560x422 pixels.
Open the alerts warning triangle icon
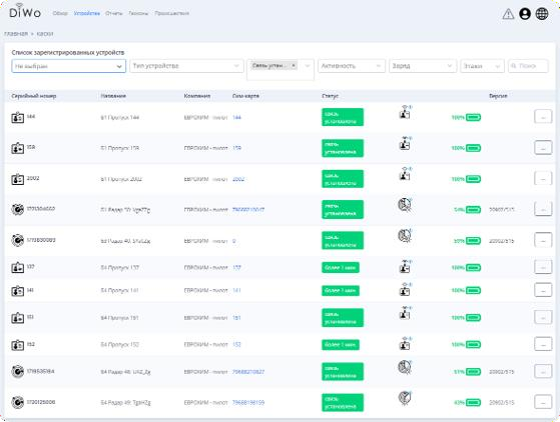pyautogui.click(x=508, y=14)
